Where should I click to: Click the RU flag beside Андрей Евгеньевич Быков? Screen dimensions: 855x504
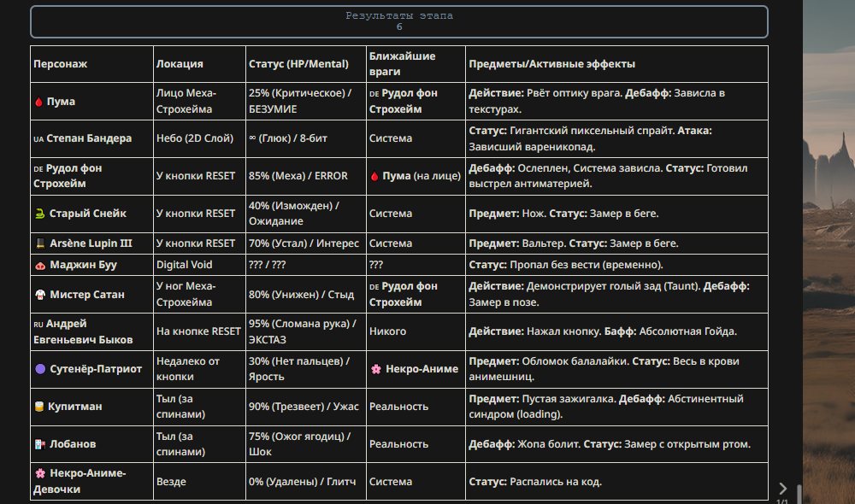point(38,325)
